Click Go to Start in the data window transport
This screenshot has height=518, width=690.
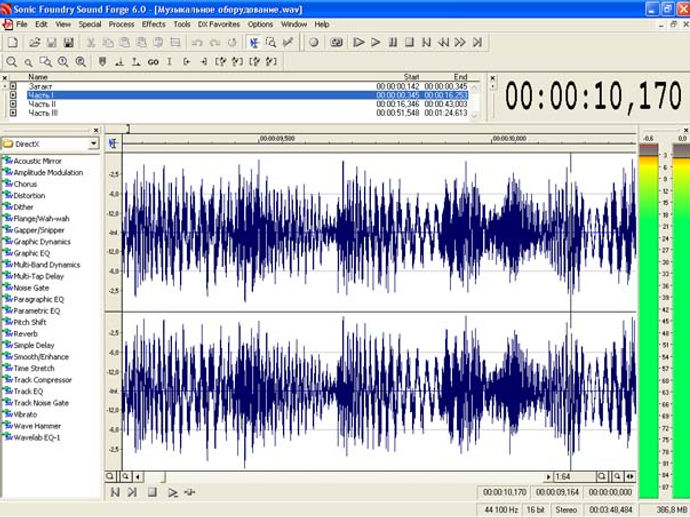115,492
